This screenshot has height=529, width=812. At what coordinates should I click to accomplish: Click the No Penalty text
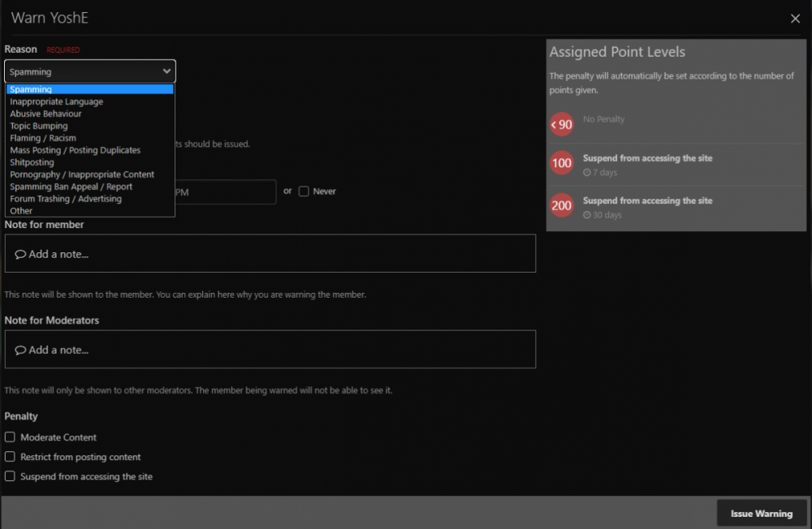(x=604, y=119)
